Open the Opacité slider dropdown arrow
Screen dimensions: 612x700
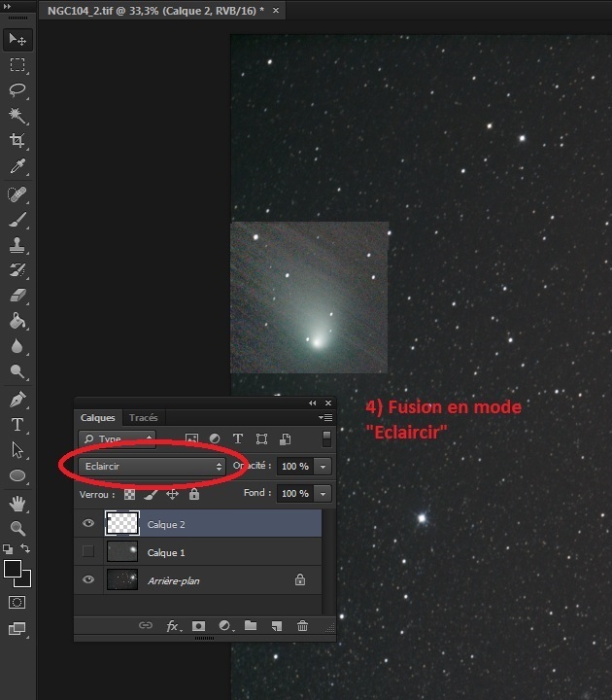[x=323, y=467]
